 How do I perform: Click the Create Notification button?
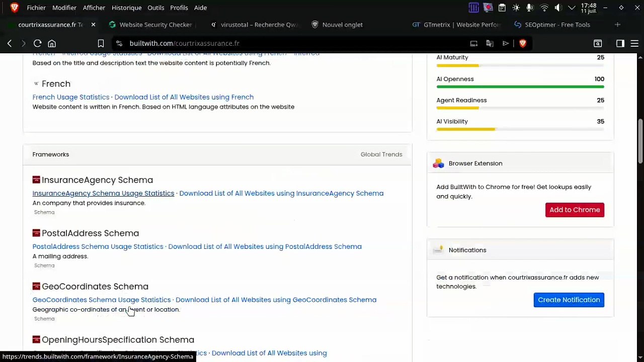(569, 300)
